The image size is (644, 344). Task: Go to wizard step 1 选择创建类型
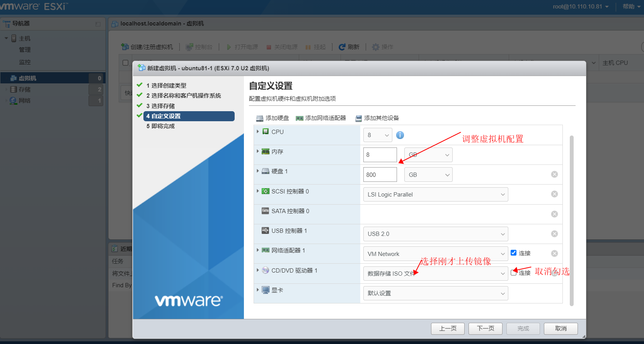click(x=166, y=85)
